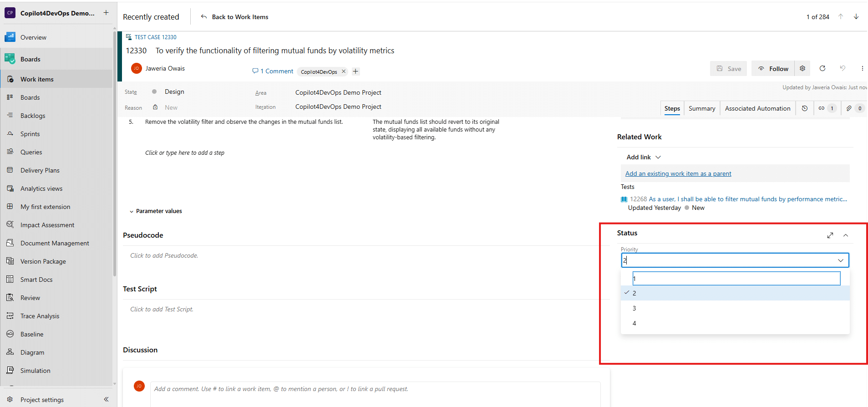Collapse the Status section
This screenshot has height=407, width=868.
pyautogui.click(x=846, y=235)
